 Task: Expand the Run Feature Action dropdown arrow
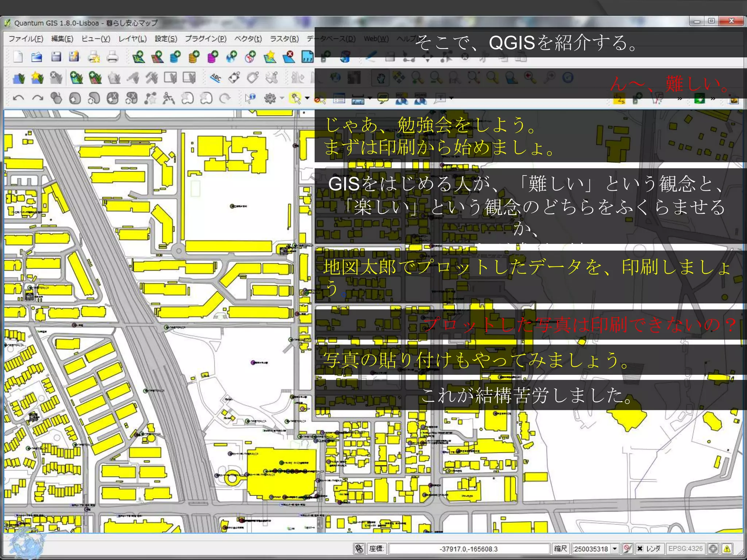click(282, 98)
